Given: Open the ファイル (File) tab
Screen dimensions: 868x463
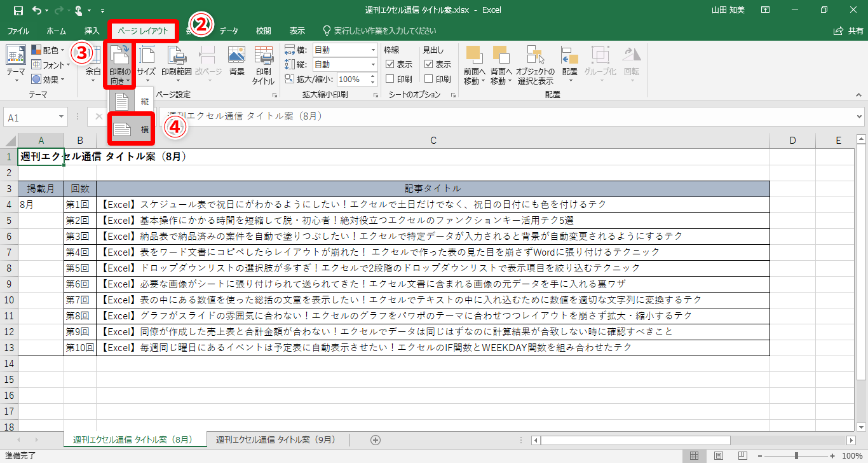Looking at the screenshot, I should [18, 31].
